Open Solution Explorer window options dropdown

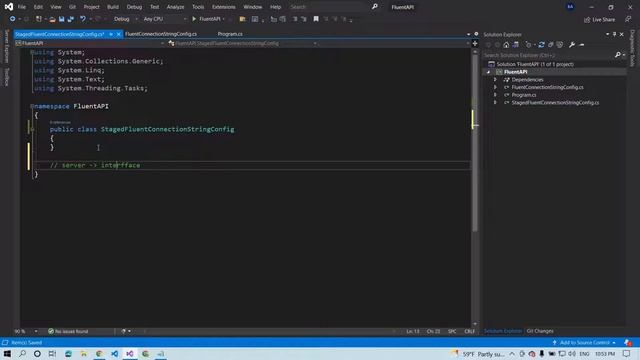tap(607, 35)
